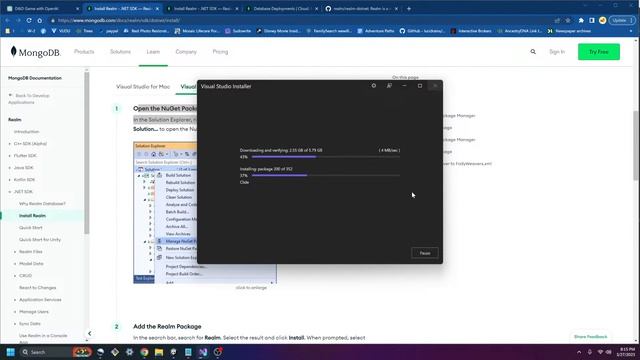Viewport: 640px width, 360px height.
Task: Click the green Try Free button
Action: pos(599,52)
